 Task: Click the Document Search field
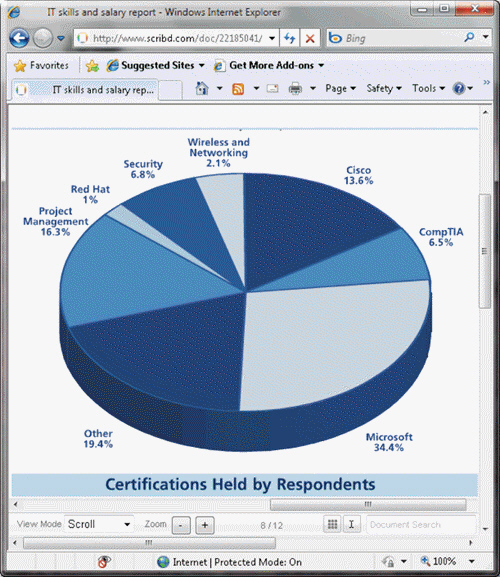coord(421,525)
